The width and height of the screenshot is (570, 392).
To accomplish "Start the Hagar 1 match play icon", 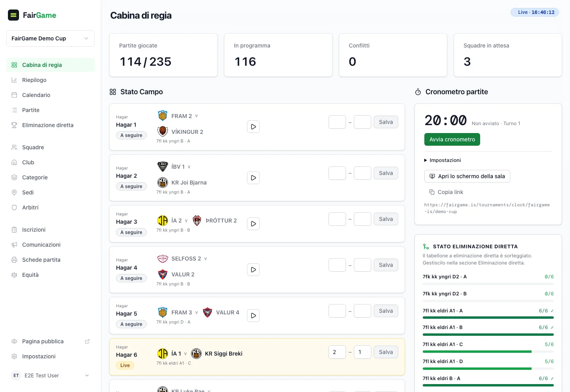I will (253, 127).
